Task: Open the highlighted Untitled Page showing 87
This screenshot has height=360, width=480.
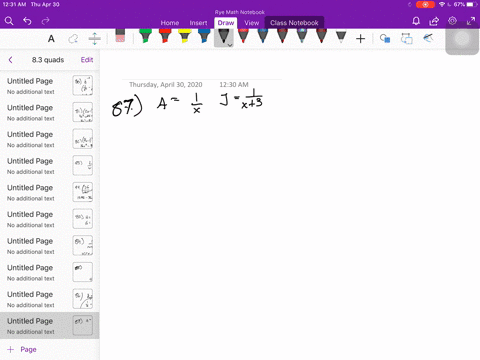Action: click(50, 326)
